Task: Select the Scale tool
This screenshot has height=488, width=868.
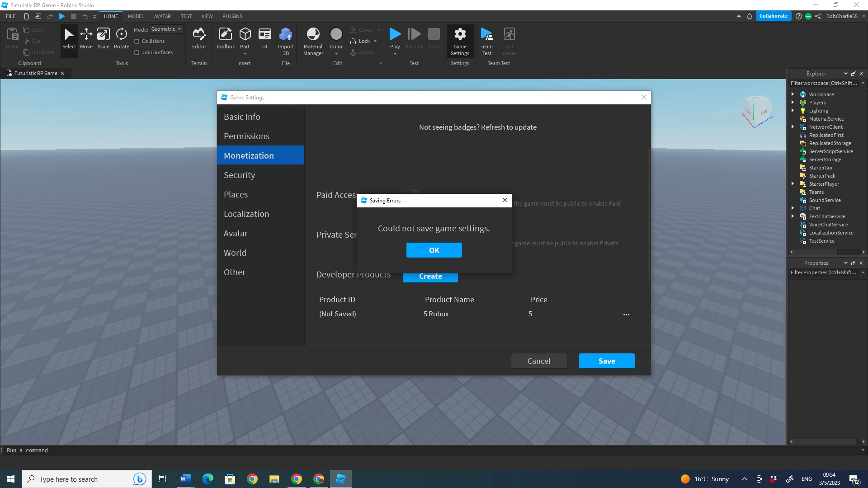Action: [x=104, y=40]
